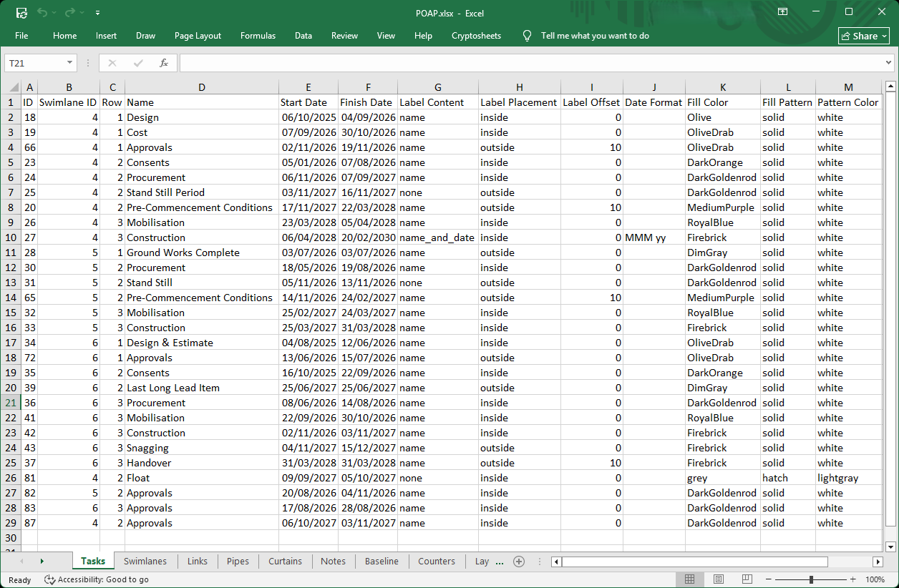Click the Enter checkmark icon in formula bar
This screenshot has height=588, width=899.
coord(138,63)
